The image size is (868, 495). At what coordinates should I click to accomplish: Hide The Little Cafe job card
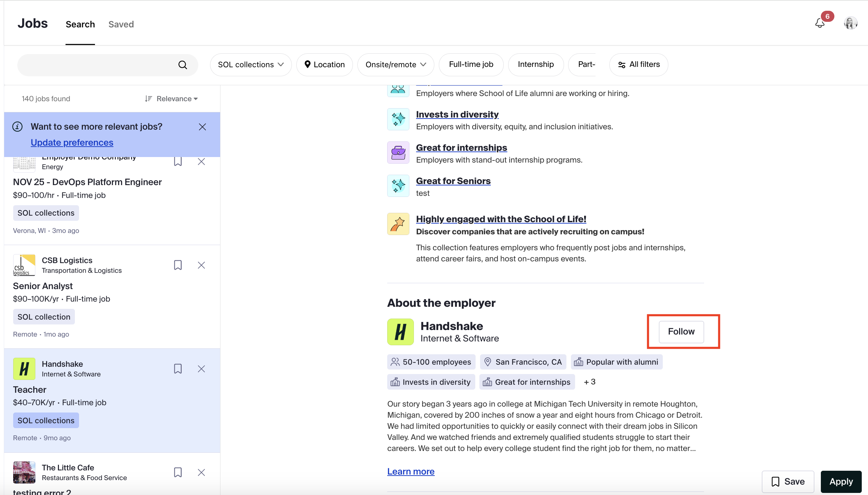[x=201, y=472]
